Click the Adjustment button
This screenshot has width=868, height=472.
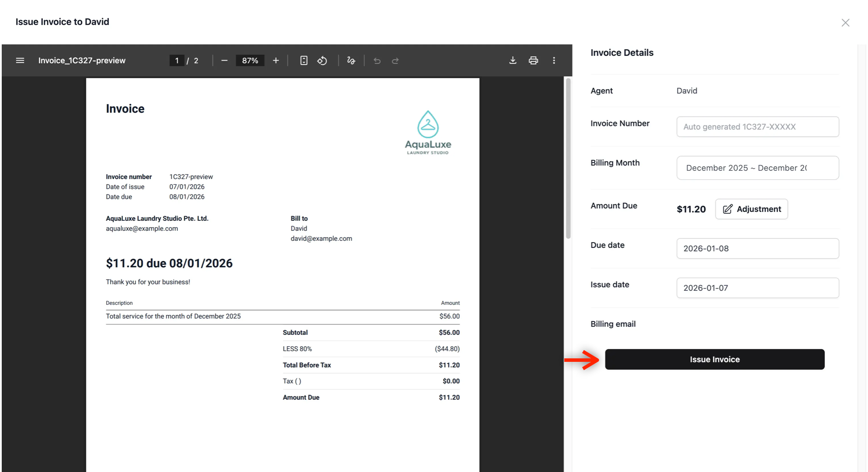(x=752, y=209)
